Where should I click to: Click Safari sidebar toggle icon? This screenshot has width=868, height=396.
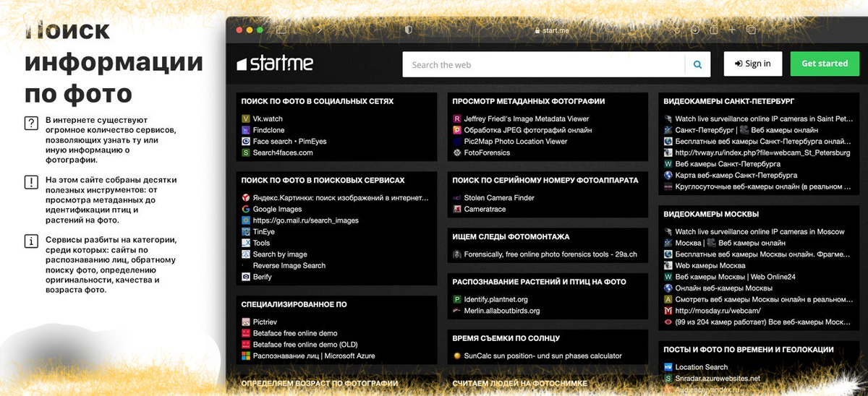click(x=281, y=30)
